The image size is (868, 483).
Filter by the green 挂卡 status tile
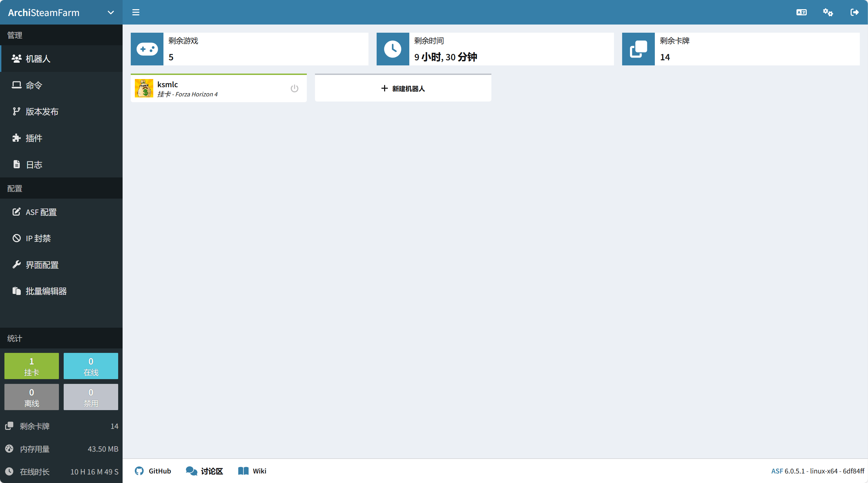pos(32,366)
